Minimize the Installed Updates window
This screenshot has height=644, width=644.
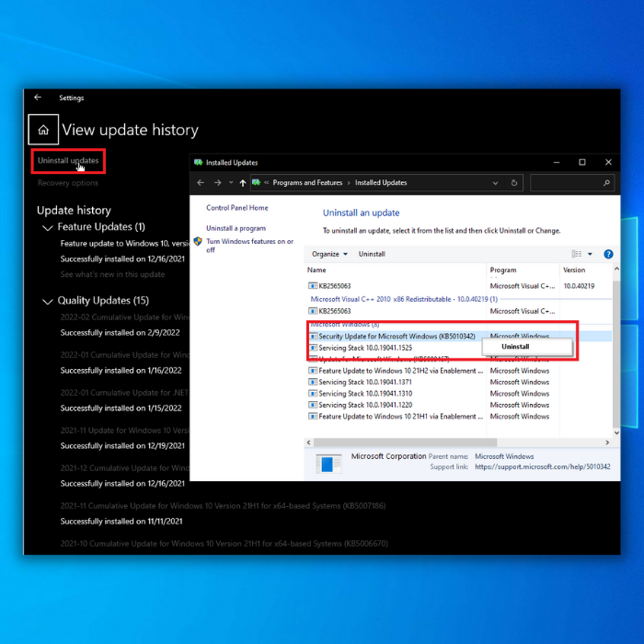[x=556, y=163]
